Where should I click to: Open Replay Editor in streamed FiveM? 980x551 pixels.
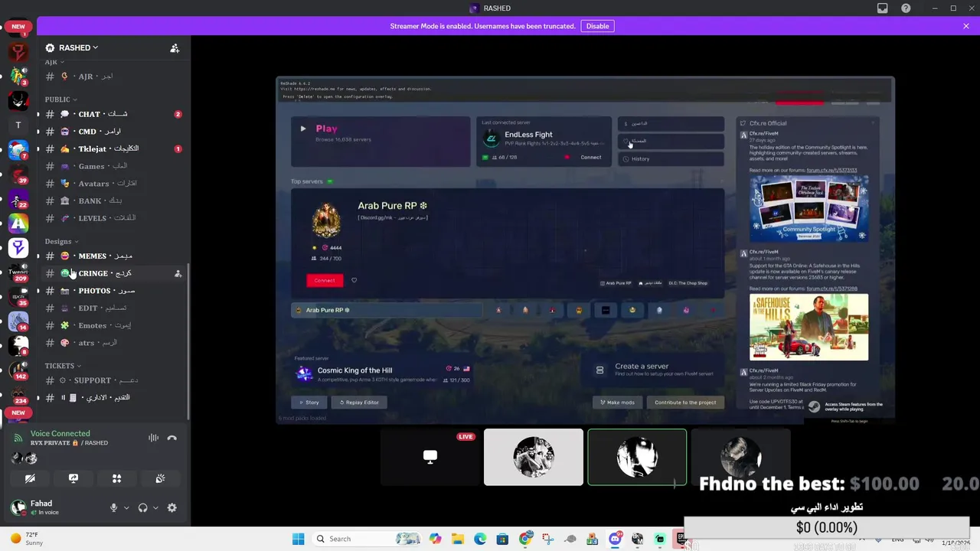359,402
